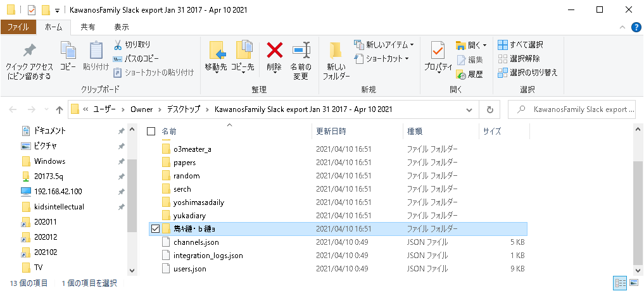Viewport: 644px width, 291px height.
Task: Toggle the select-all checkbox in column header
Action: 151,132
